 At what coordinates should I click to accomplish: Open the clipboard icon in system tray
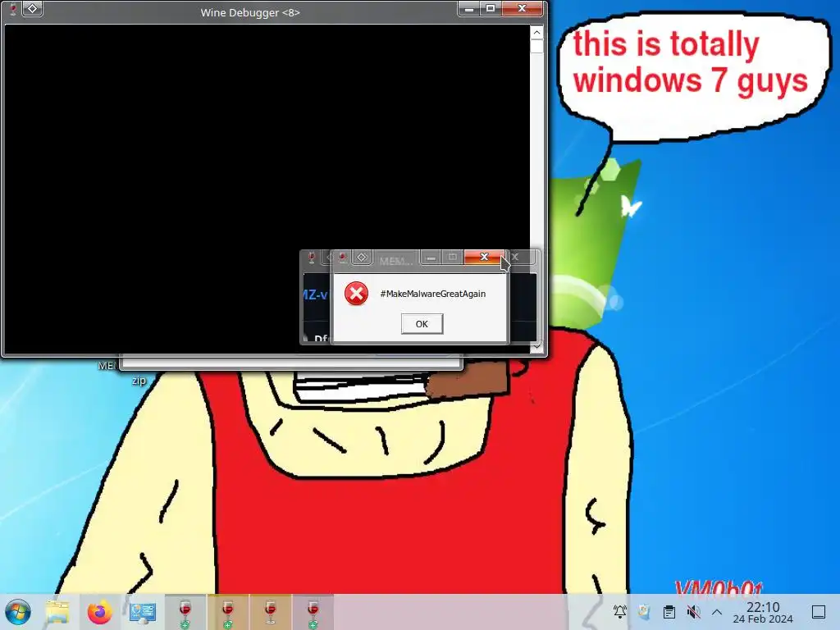pyautogui.click(x=669, y=611)
